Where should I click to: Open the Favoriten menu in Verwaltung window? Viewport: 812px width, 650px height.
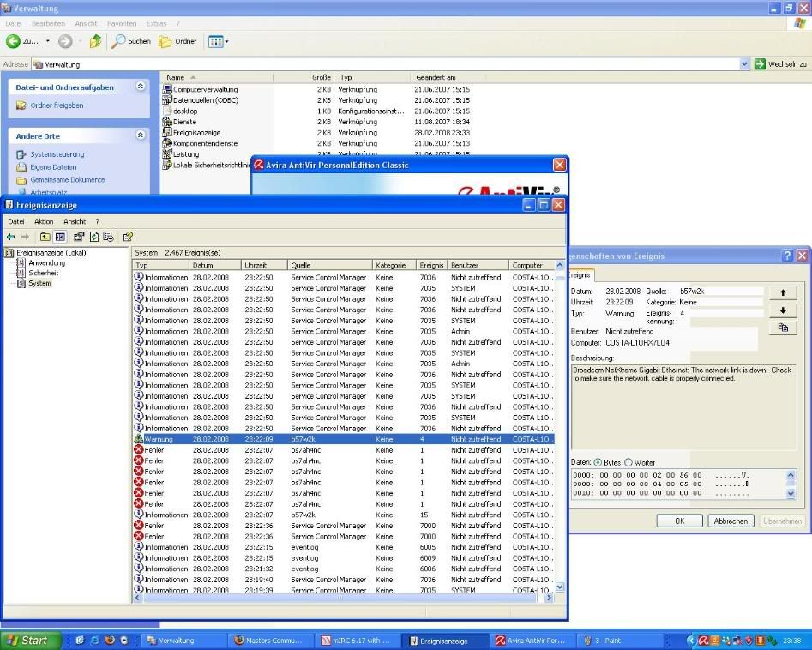pos(122,24)
